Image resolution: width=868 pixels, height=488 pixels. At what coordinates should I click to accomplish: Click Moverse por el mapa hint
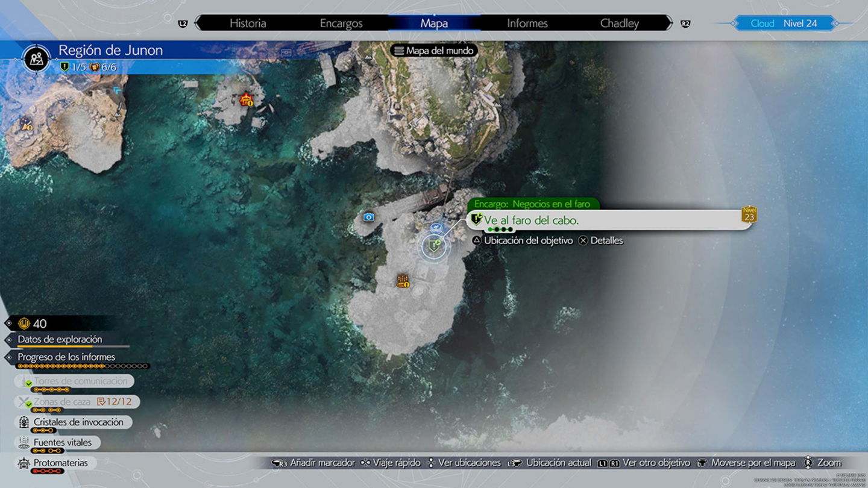pyautogui.click(x=753, y=463)
